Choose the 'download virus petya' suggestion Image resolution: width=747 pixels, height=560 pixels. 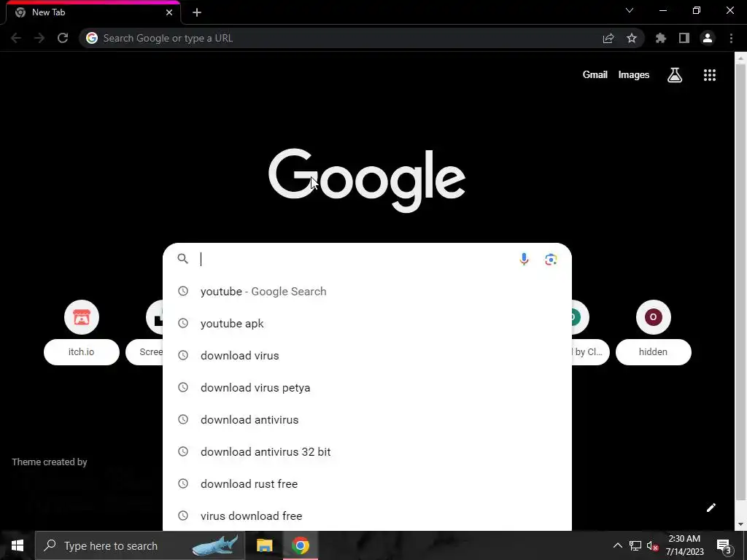(x=367, y=388)
